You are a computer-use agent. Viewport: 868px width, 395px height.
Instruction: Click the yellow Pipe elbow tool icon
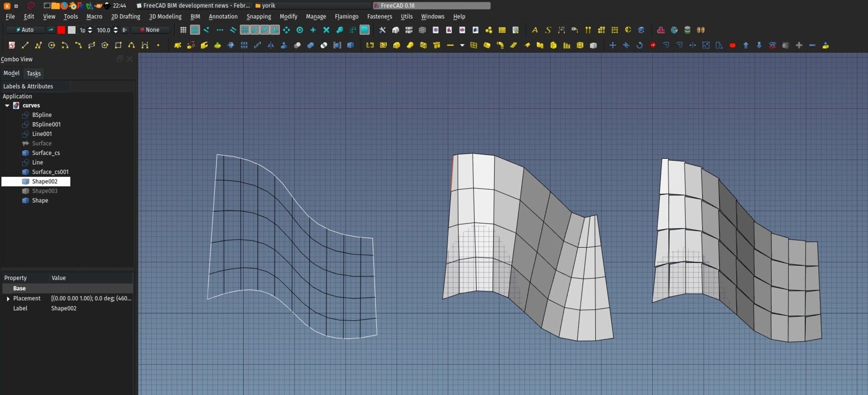click(500, 45)
